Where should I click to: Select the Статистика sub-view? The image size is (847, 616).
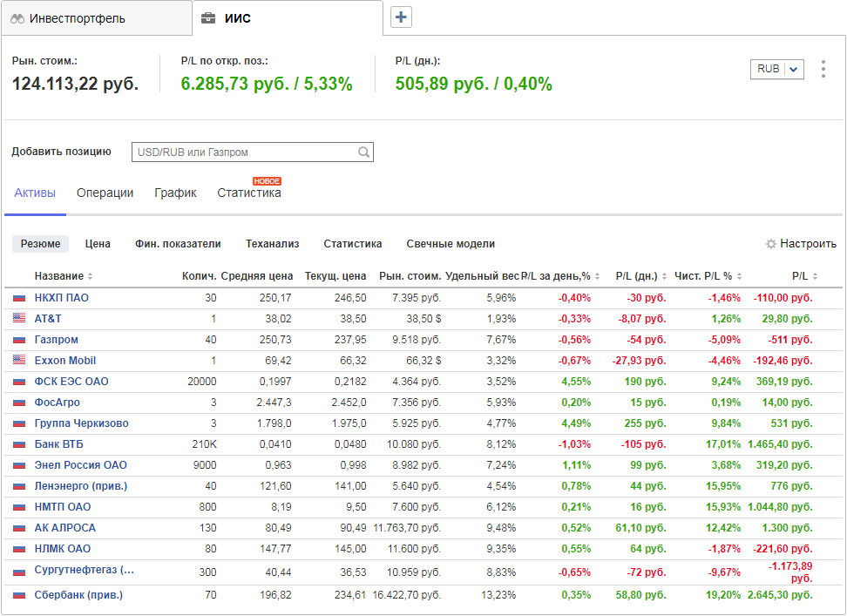point(353,244)
